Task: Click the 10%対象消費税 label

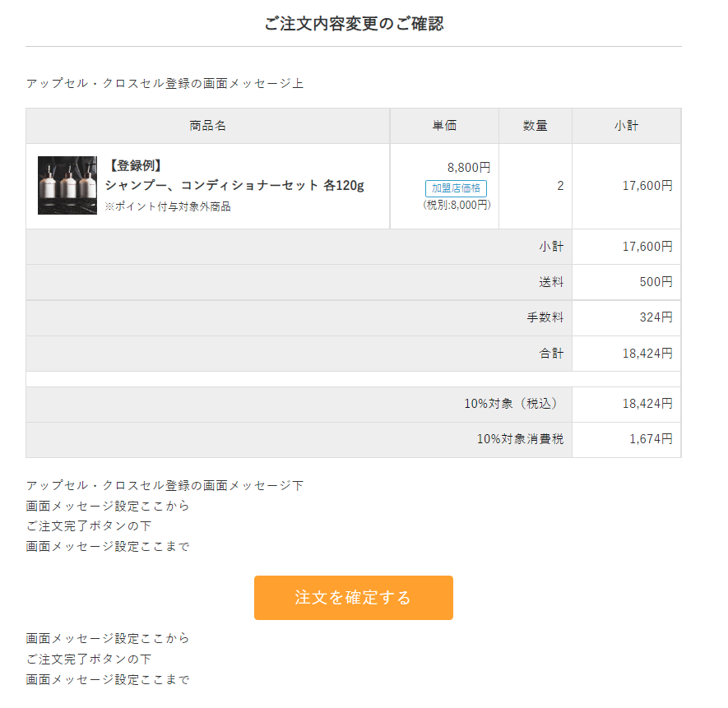Action: click(520, 439)
